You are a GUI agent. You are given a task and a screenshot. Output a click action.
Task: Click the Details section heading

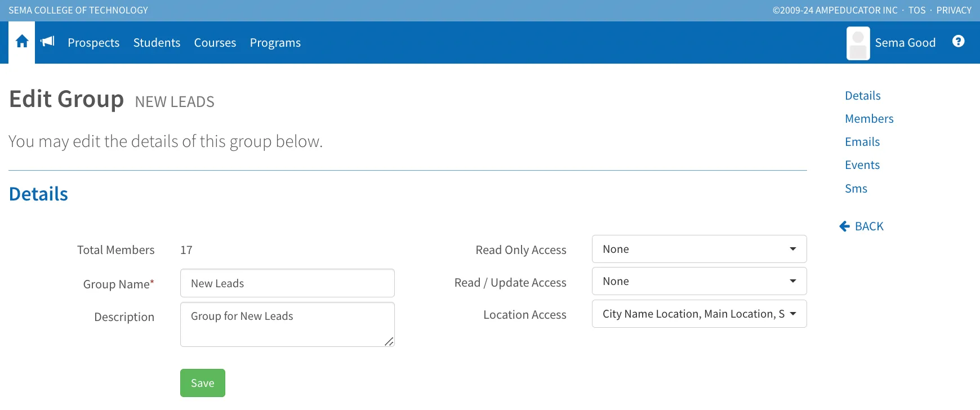(38, 194)
